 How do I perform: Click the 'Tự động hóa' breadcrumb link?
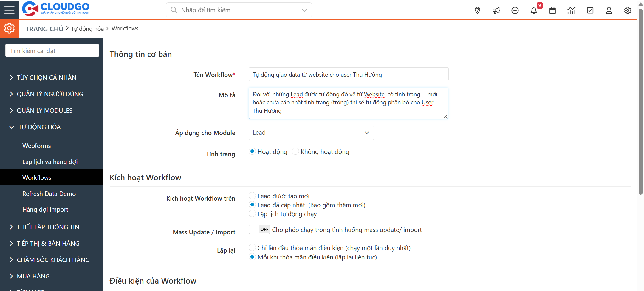click(x=87, y=29)
